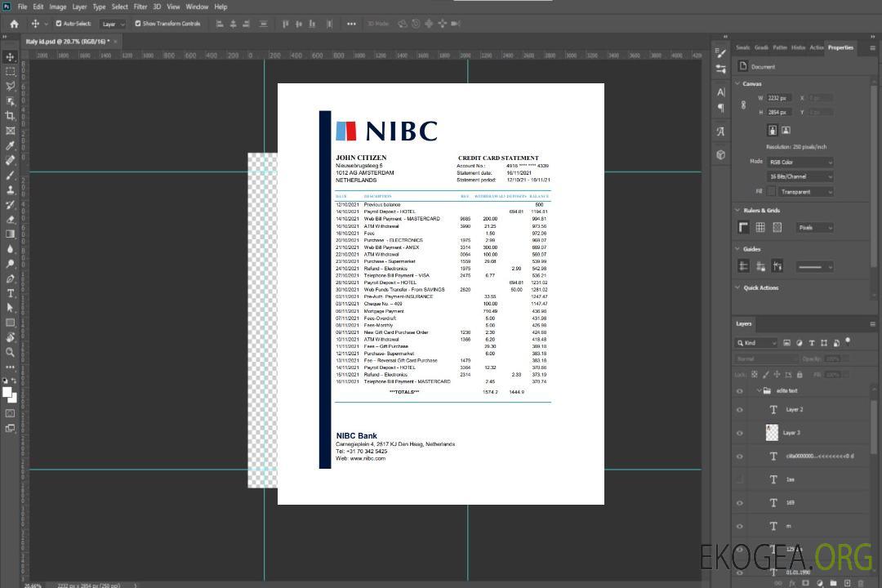Image resolution: width=882 pixels, height=588 pixels.
Task: Switch to the Swatches panel tab
Action: pyautogui.click(x=743, y=47)
